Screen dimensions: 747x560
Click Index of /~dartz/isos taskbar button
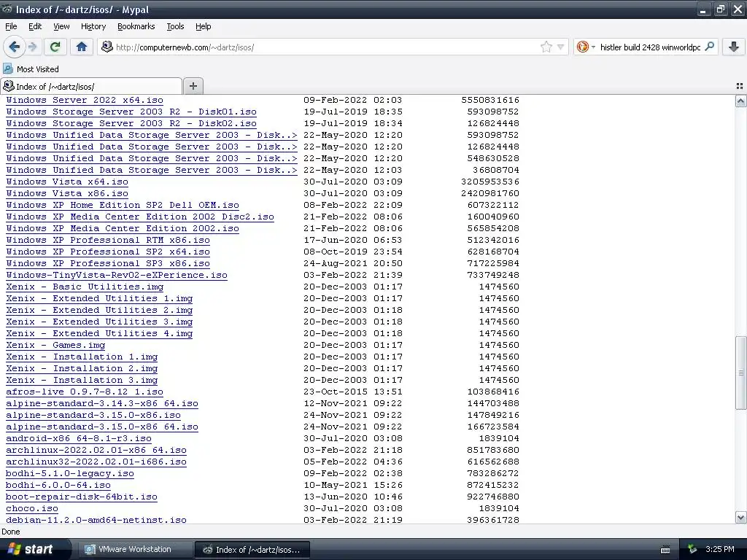coord(252,550)
